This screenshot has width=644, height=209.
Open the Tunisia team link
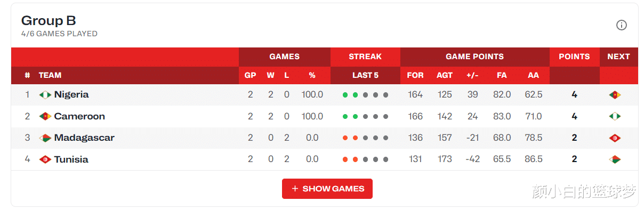point(71,159)
